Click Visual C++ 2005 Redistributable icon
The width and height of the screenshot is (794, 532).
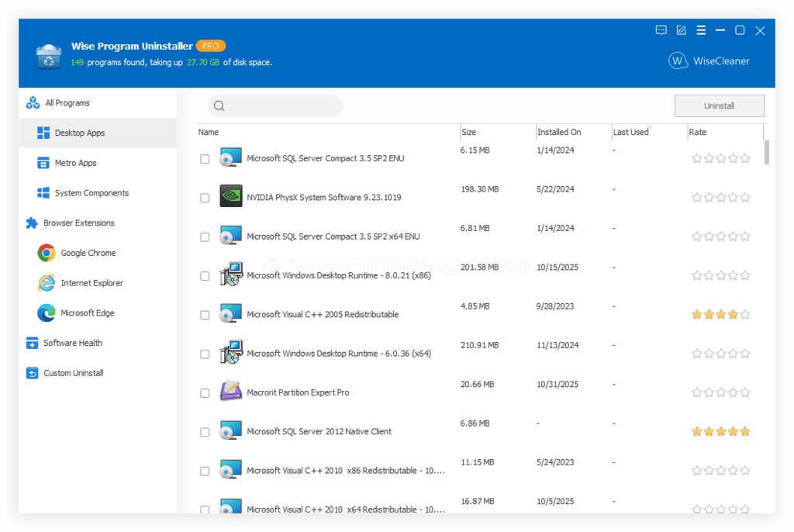coord(231,313)
